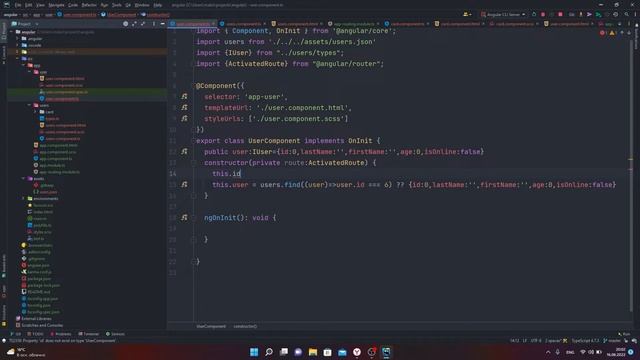
Task: Click gutter icon beside this.user assignment line
Action: (x=184, y=184)
